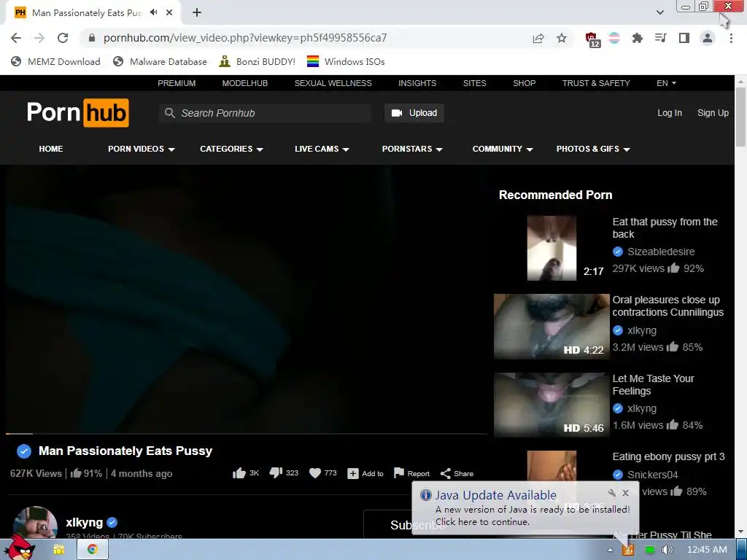
Task: Click the Java update tray icon
Action: (x=628, y=550)
